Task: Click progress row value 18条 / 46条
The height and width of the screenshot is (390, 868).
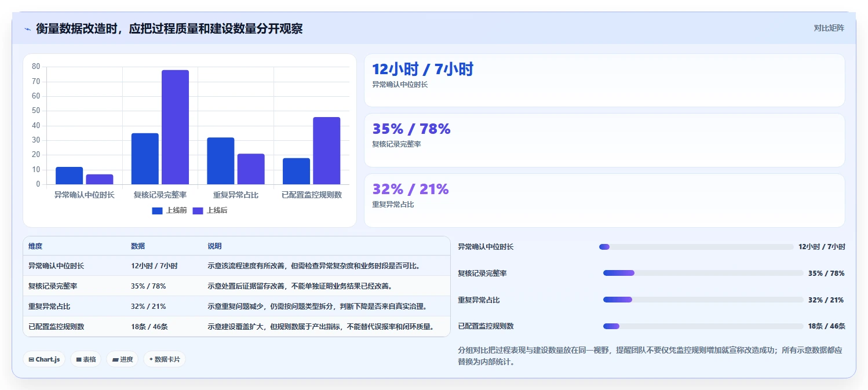Action: point(827,326)
